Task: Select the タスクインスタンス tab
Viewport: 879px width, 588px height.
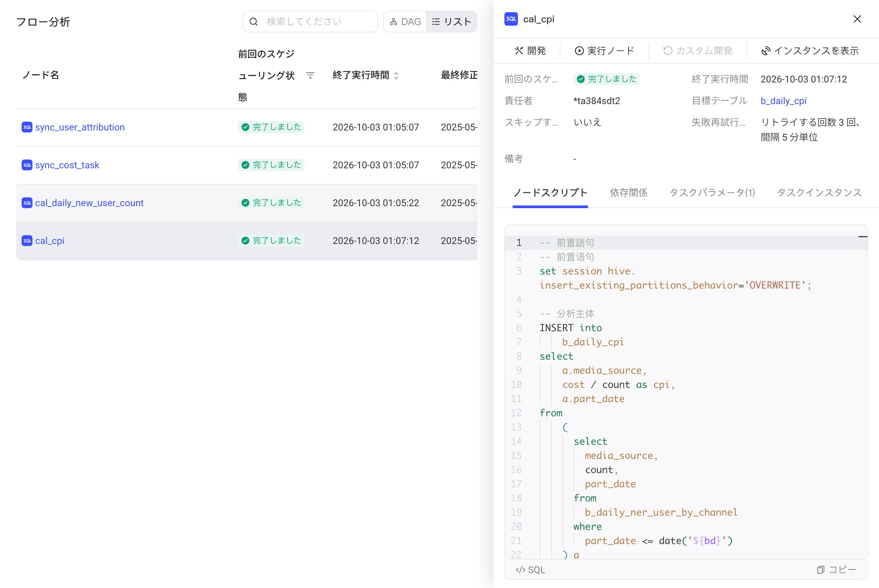Action: point(819,193)
